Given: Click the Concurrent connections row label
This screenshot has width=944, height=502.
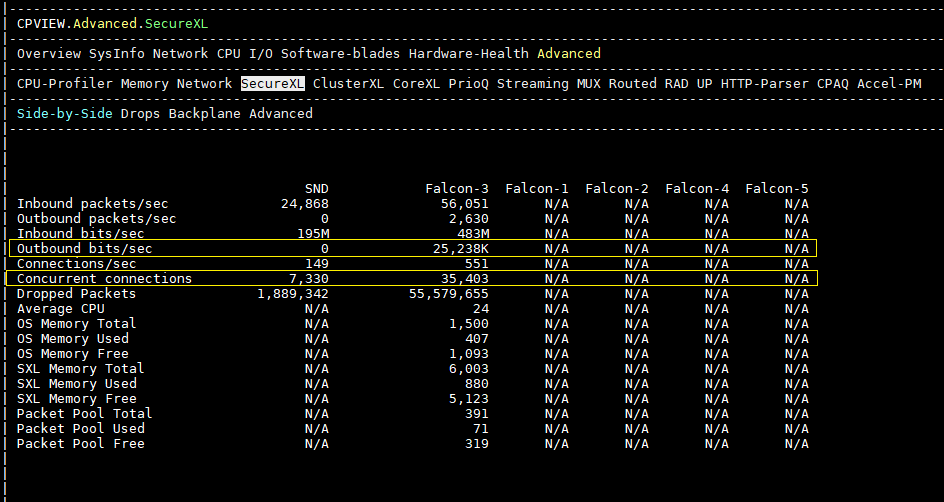Looking at the screenshot, I should click(104, 279).
